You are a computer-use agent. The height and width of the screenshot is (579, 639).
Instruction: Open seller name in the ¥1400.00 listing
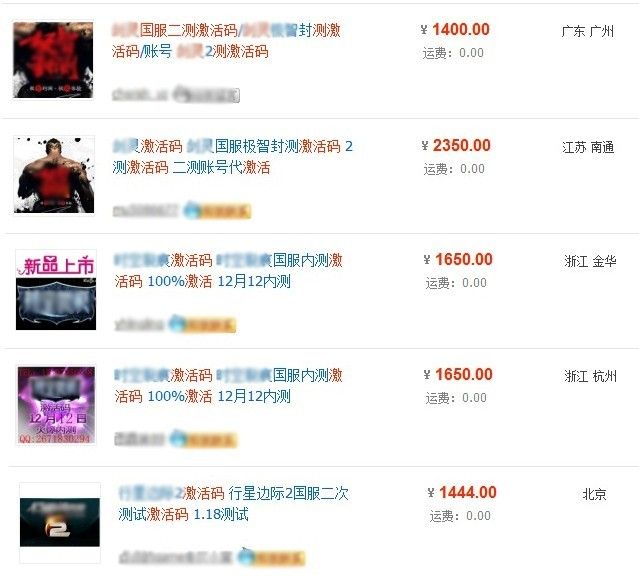(140, 95)
